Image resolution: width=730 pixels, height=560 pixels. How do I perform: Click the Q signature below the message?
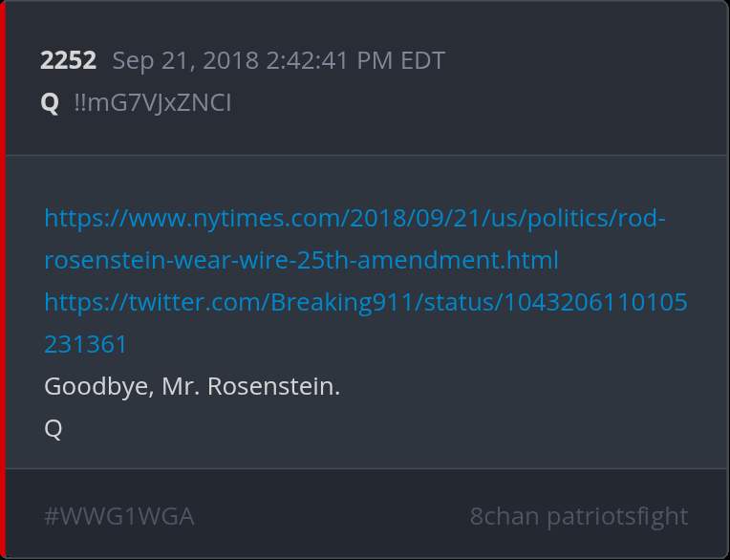54,429
